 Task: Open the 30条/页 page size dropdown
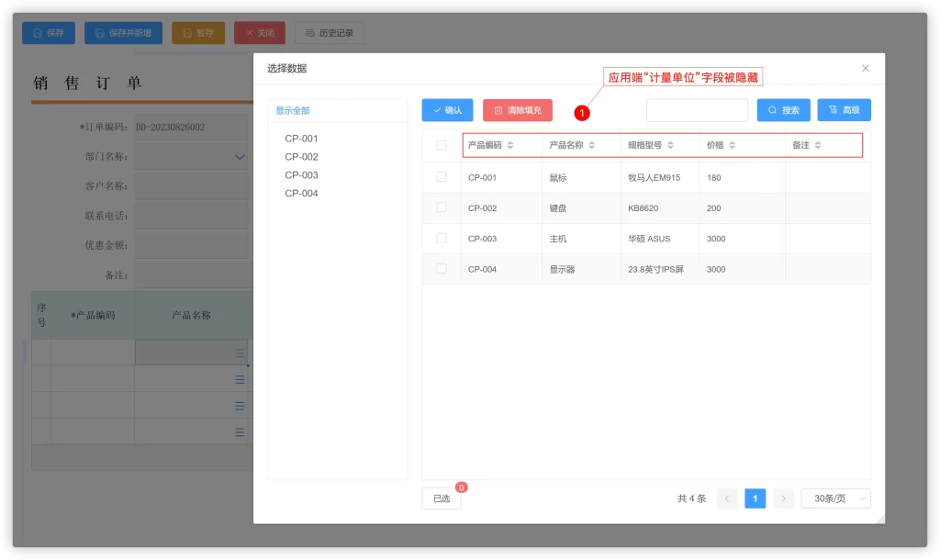(x=835, y=498)
